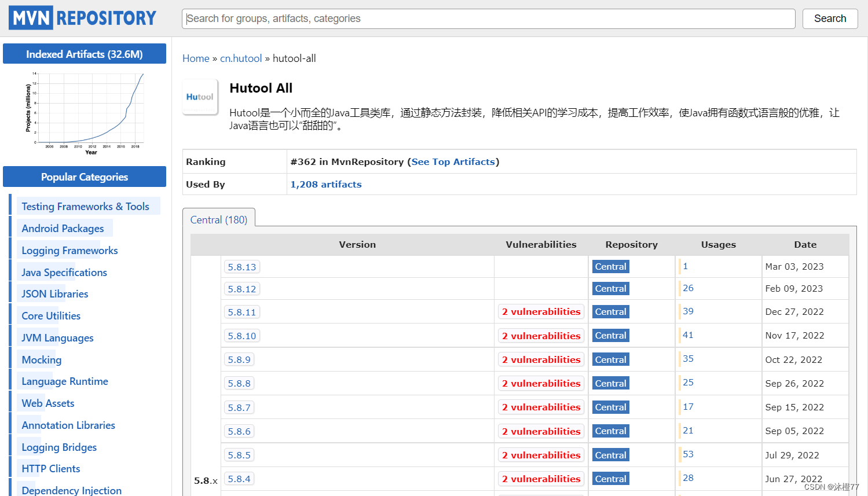Open version 5.8.12
This screenshot has height=496, width=868.
pos(242,289)
